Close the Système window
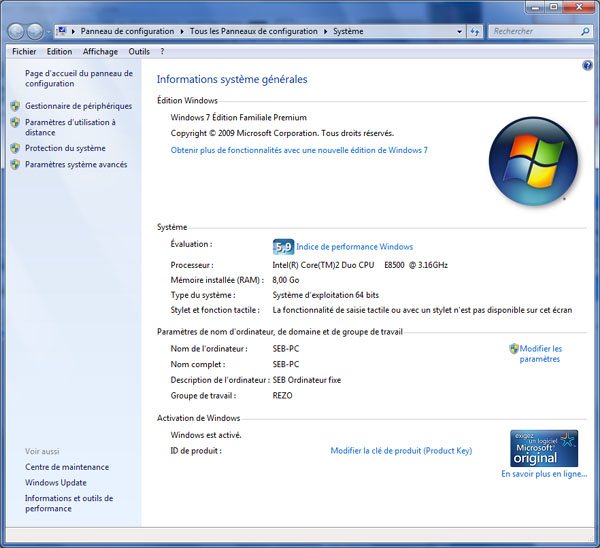 (x=579, y=7)
